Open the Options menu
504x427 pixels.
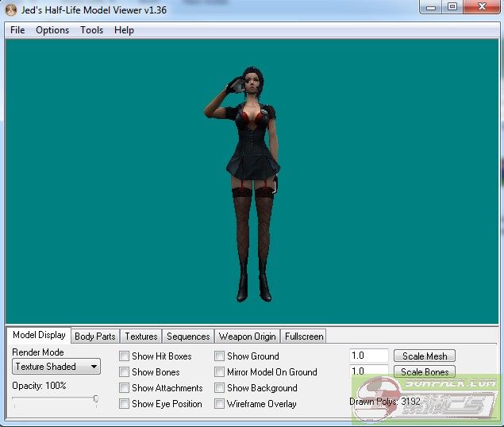(52, 30)
